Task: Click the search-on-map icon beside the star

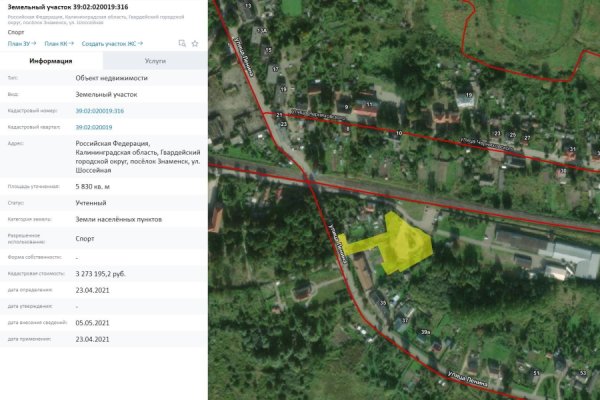Action: [x=182, y=44]
